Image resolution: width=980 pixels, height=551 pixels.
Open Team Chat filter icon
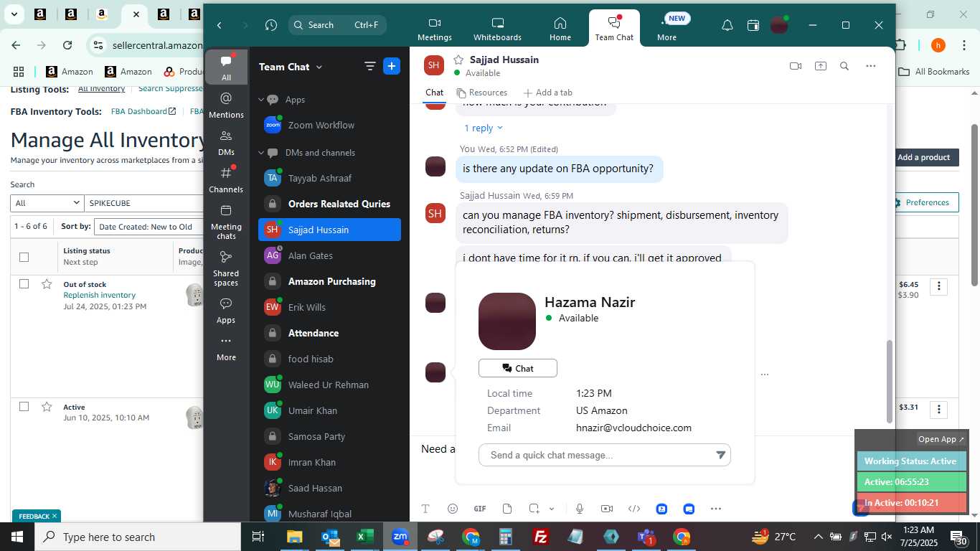click(x=369, y=67)
